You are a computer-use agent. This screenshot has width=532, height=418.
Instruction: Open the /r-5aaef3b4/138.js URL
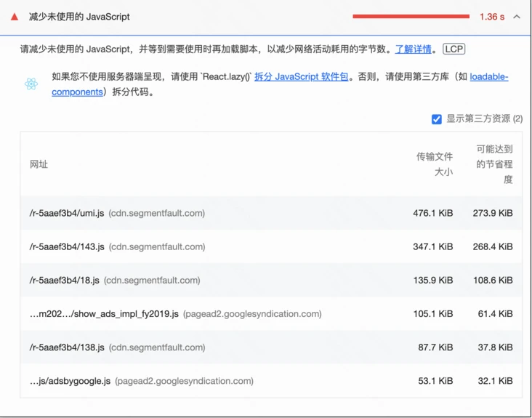point(67,347)
